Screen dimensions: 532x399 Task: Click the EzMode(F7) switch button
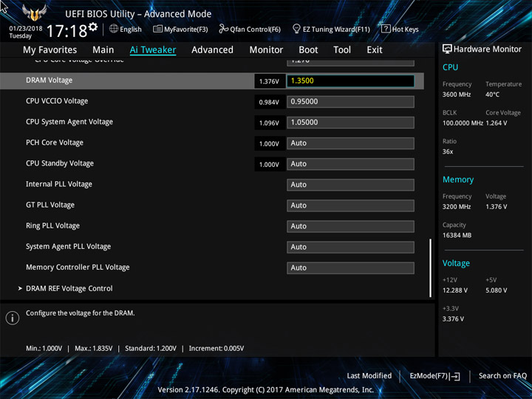pyautogui.click(x=434, y=376)
